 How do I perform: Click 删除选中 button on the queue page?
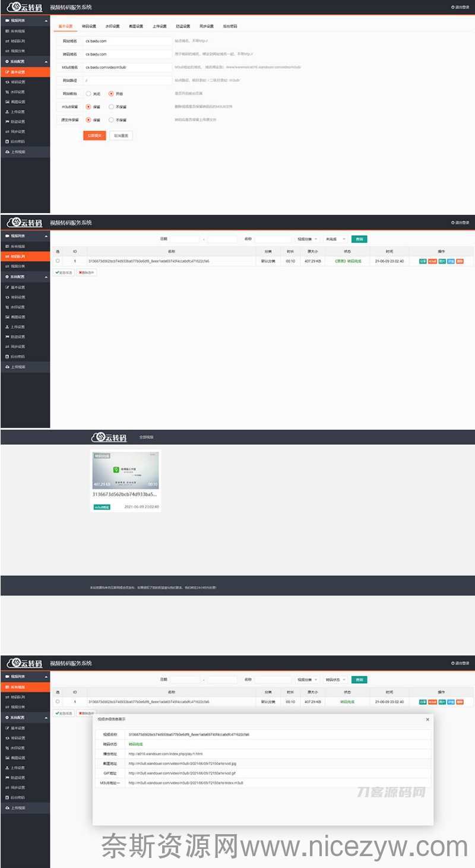tap(86, 273)
